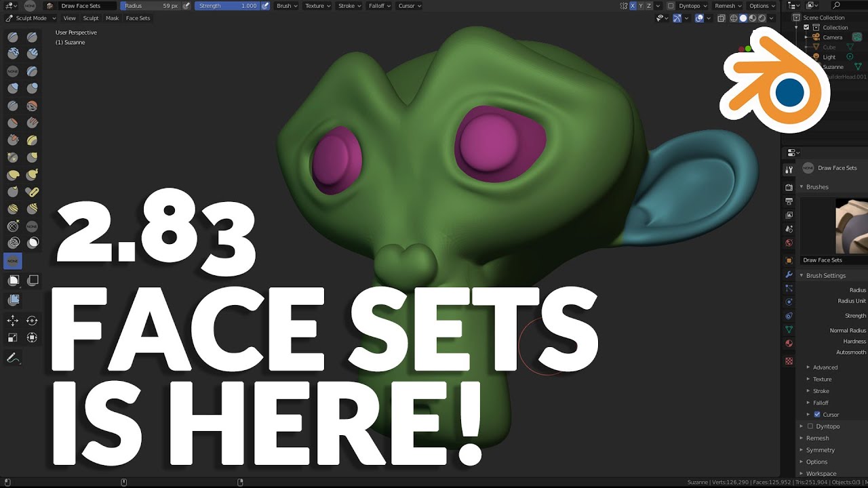Select the highlighted Draw Face Sets tool
Image resolution: width=868 pixels, height=488 pixels.
pyautogui.click(x=13, y=261)
